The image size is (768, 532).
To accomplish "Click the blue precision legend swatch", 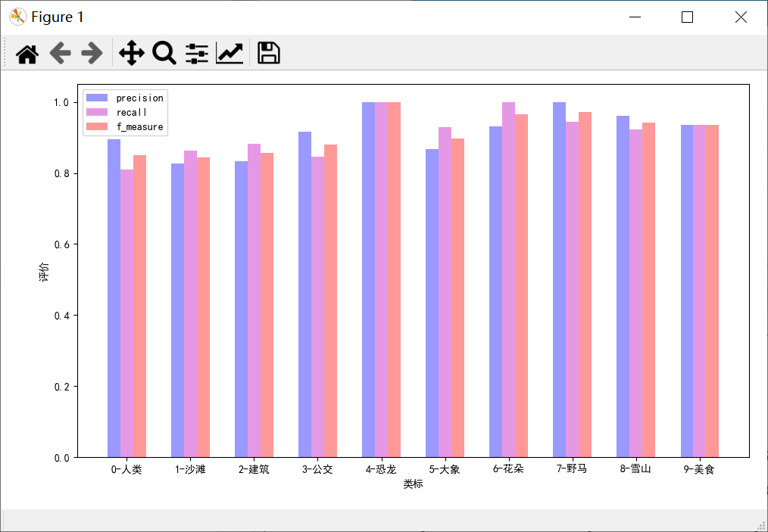I will [x=96, y=98].
